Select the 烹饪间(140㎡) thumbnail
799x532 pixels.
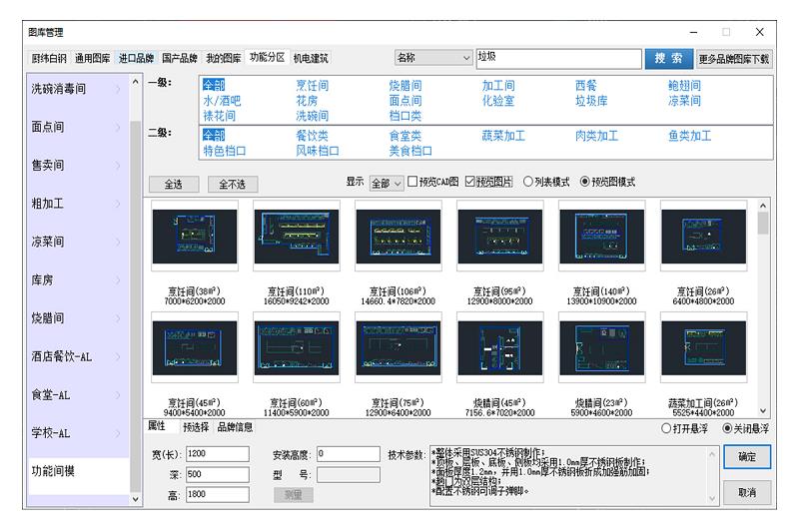[602, 237]
